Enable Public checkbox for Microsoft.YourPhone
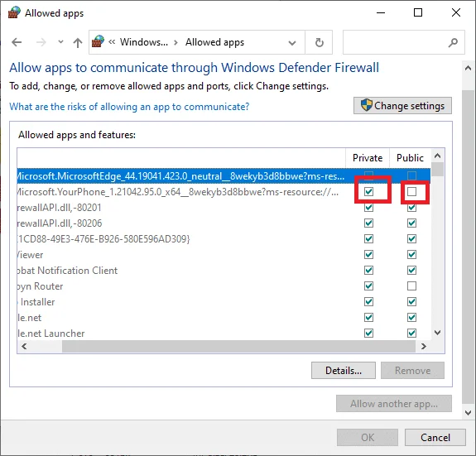Screen dimensions: 476x456 pos(411,192)
